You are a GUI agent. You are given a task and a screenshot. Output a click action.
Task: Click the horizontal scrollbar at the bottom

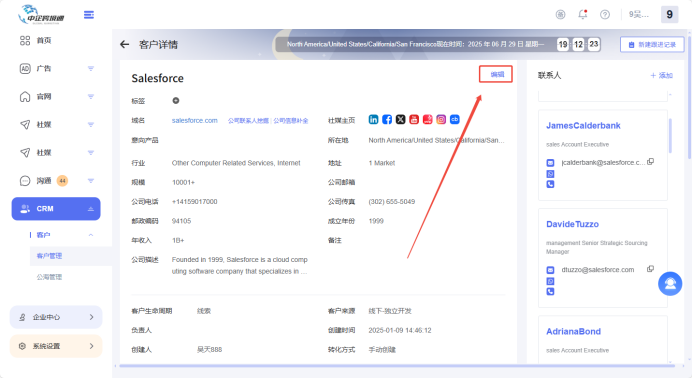pyautogui.click(x=396, y=366)
